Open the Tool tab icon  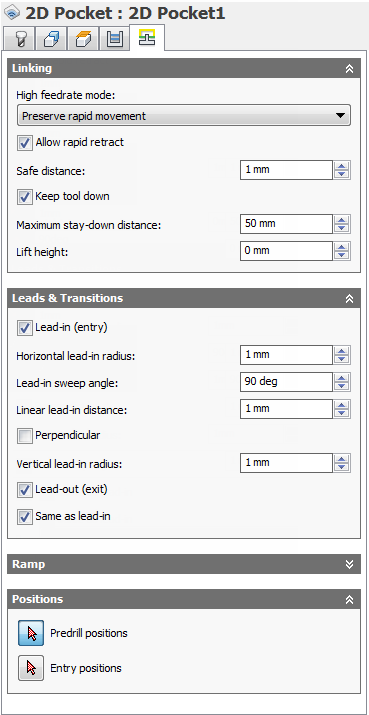point(18,39)
